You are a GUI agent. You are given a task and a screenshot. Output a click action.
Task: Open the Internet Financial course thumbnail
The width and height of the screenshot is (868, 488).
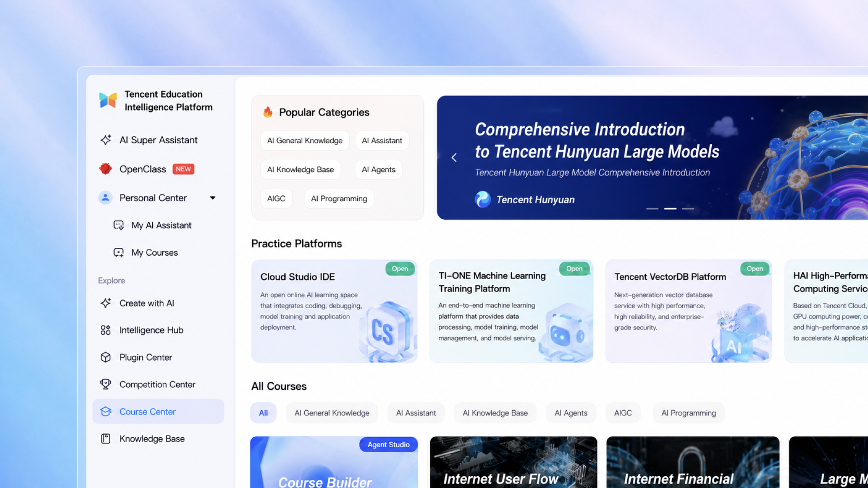(693, 462)
